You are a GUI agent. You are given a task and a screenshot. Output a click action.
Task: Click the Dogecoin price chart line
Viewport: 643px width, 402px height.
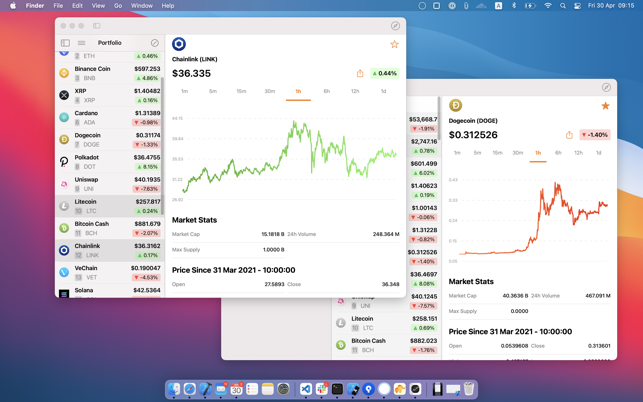pos(533,219)
